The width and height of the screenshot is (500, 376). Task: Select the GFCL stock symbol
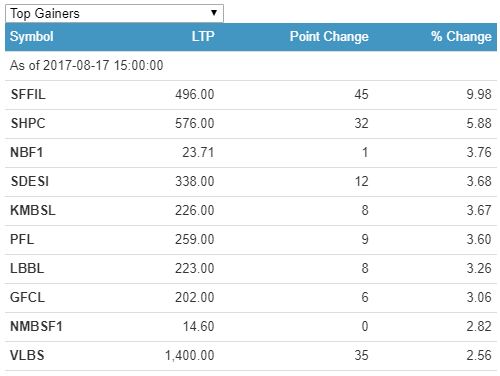pos(27,298)
